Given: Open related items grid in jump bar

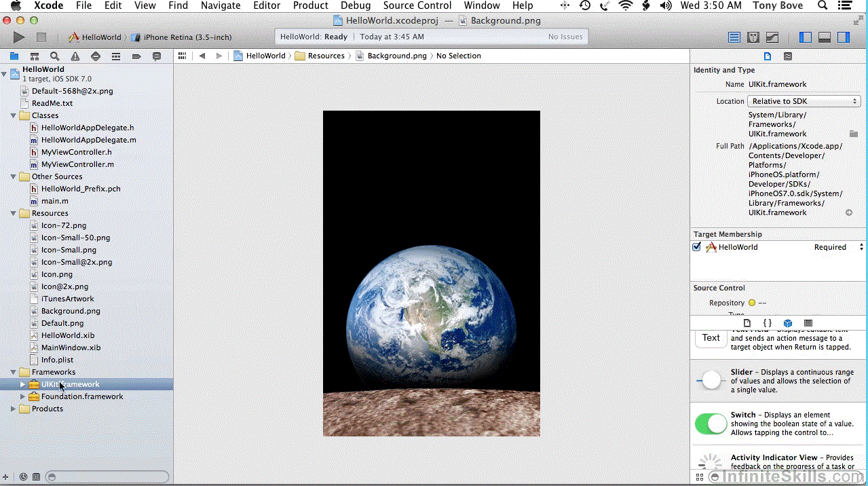Looking at the screenshot, I should pos(182,56).
